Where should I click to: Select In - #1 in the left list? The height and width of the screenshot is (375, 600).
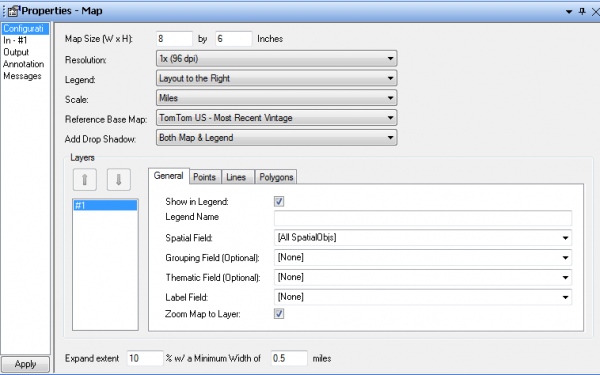click(x=25, y=40)
